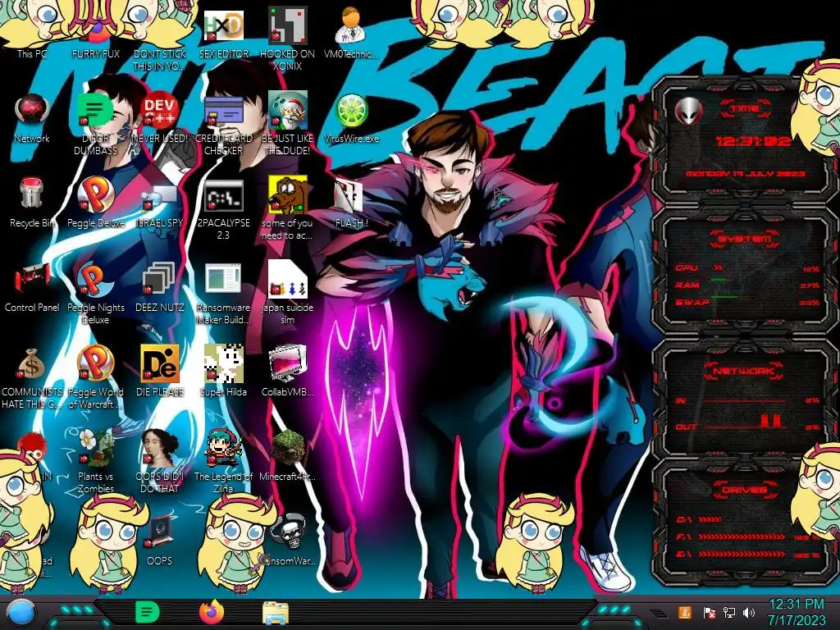The image size is (840, 630).
Task: Click the orange tray application icon
Action: (685, 612)
